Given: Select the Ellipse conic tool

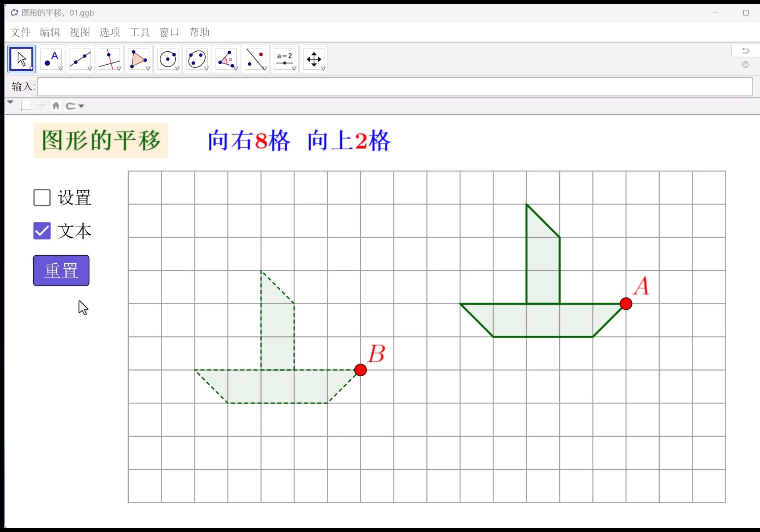Looking at the screenshot, I should (197, 59).
